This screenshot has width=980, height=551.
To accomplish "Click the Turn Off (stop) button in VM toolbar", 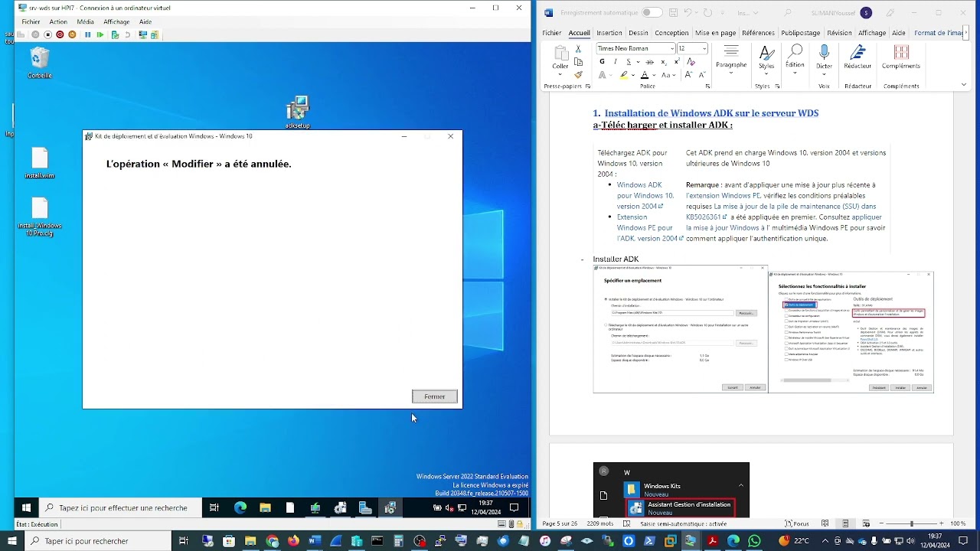I will coord(47,34).
